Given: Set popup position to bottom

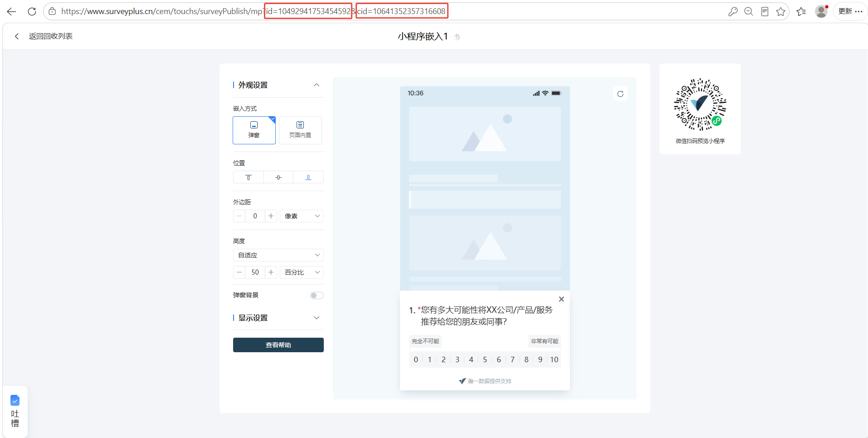Looking at the screenshot, I should click(308, 177).
